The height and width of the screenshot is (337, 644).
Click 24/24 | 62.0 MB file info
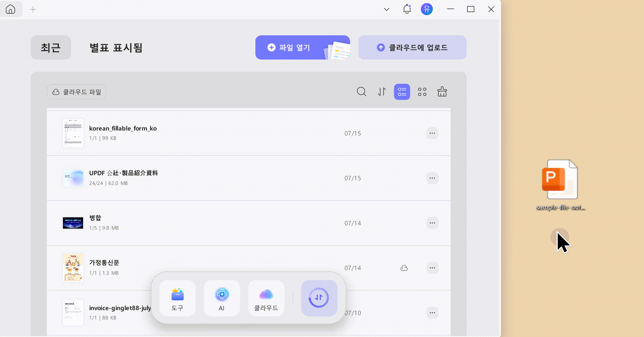108,183
